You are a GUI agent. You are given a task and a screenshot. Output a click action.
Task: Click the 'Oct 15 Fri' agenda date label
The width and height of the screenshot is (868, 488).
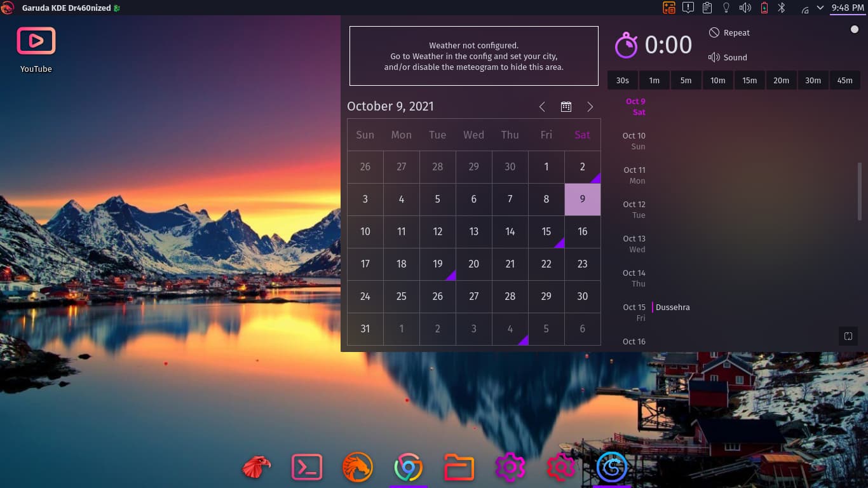pyautogui.click(x=634, y=313)
